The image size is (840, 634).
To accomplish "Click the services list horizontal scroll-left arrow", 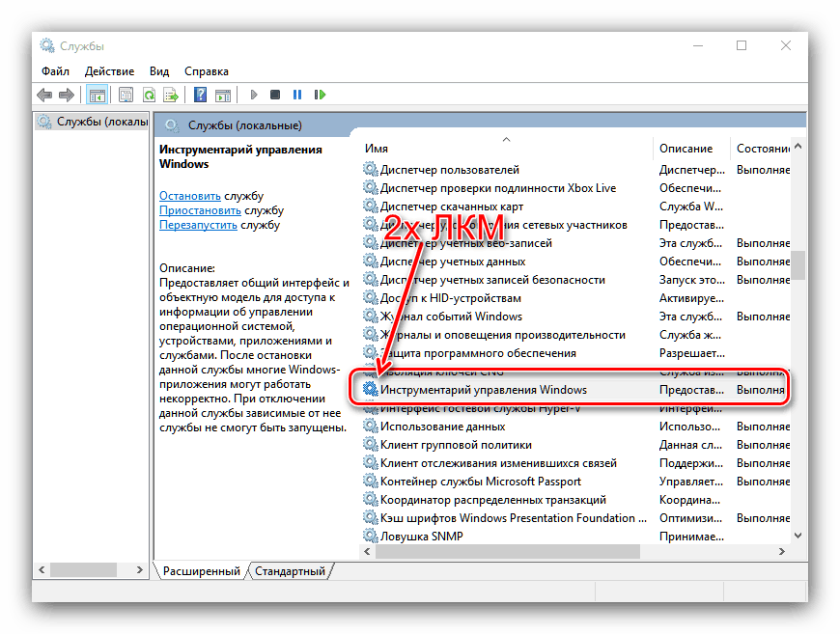I will click(367, 552).
